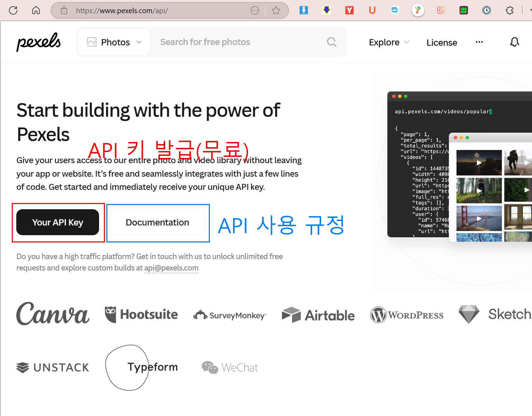Open the blue download arrow extension

click(x=304, y=10)
